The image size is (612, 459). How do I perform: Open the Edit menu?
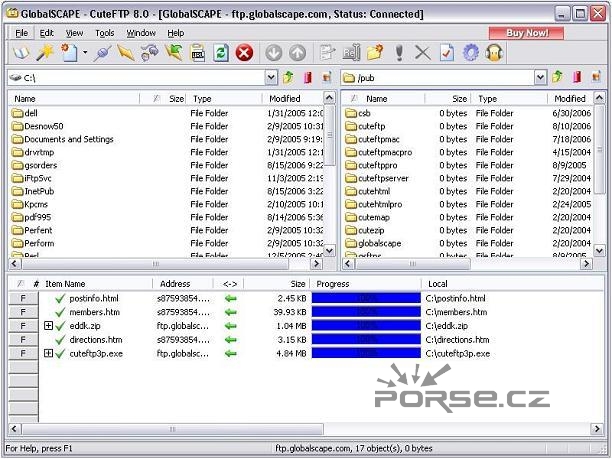pos(46,33)
